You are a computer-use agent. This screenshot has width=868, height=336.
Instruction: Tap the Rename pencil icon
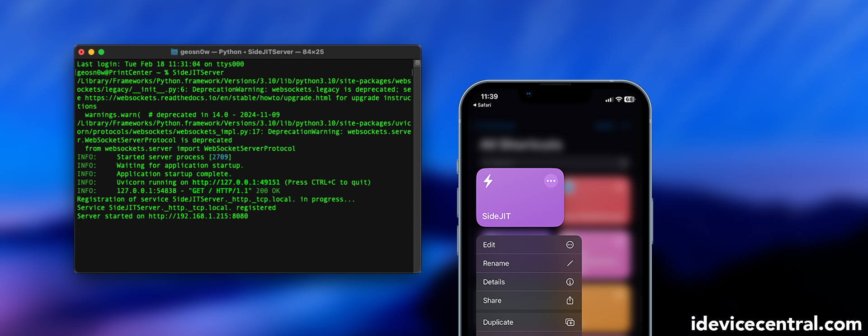[x=570, y=263]
